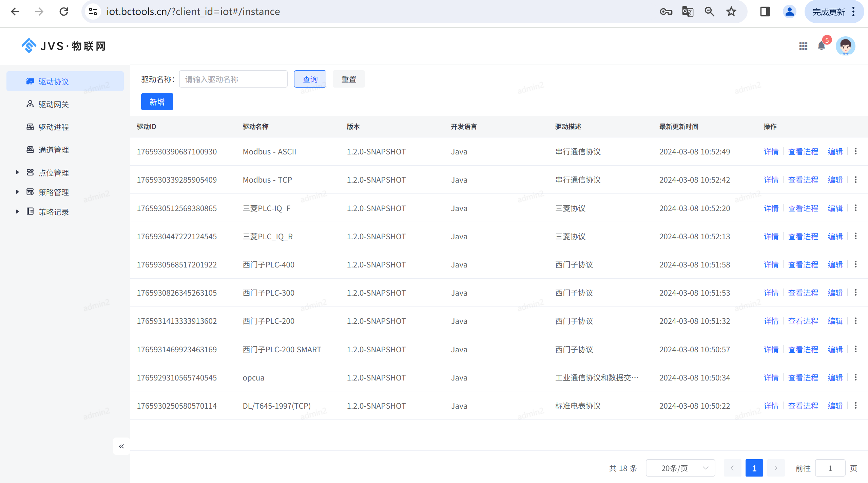This screenshot has height=483, width=868.
Task: Open more options for DL/T645-1997(TCP) row
Action: click(856, 406)
